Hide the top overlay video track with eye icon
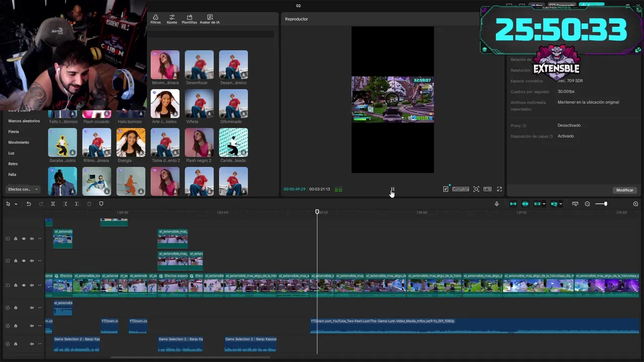The height and width of the screenshot is (362, 644). (24, 239)
